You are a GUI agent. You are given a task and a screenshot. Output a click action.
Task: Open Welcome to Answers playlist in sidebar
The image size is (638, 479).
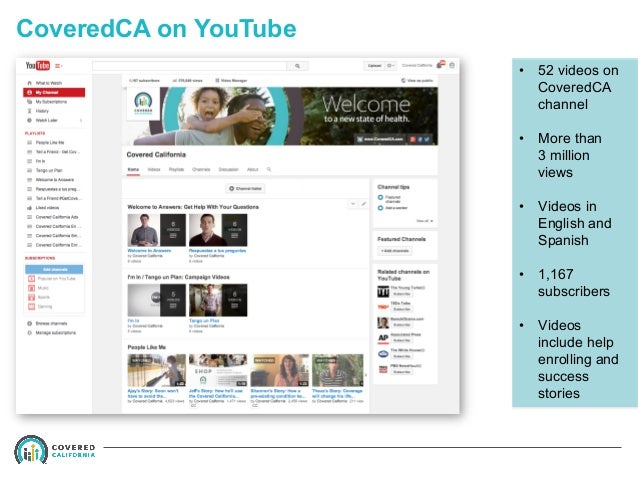coord(54,180)
